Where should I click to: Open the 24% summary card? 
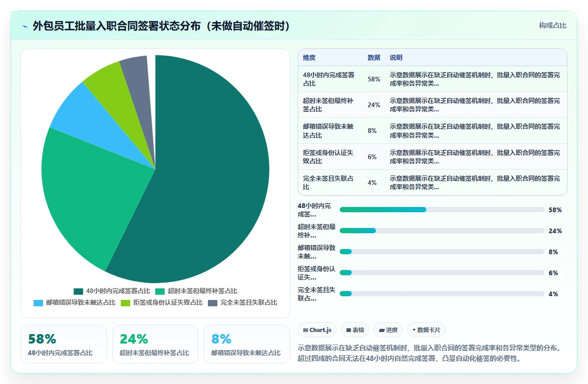tap(155, 344)
